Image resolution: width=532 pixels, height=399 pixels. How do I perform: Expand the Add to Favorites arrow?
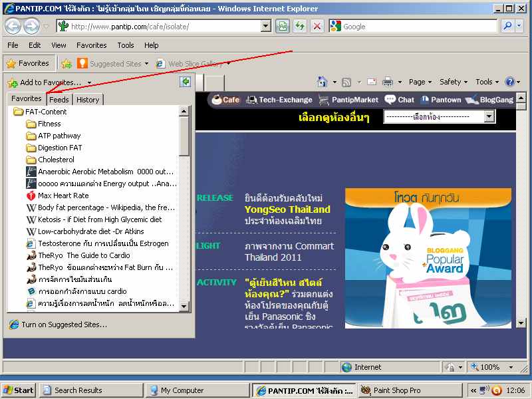point(89,82)
